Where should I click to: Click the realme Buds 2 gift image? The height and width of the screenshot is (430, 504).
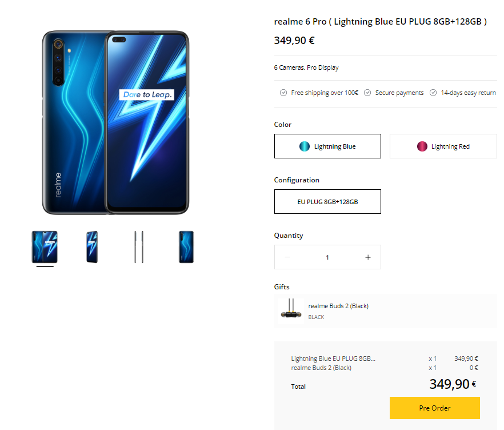click(291, 311)
